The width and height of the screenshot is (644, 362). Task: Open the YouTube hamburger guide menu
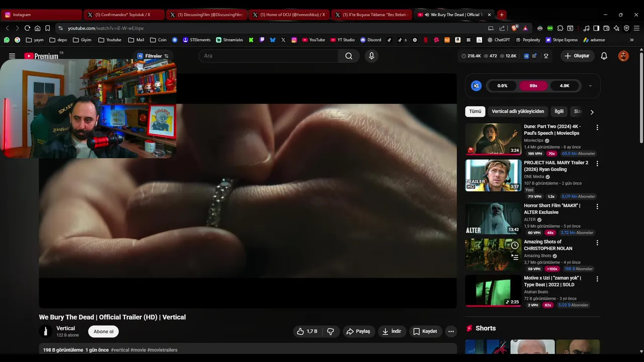tap(12, 56)
